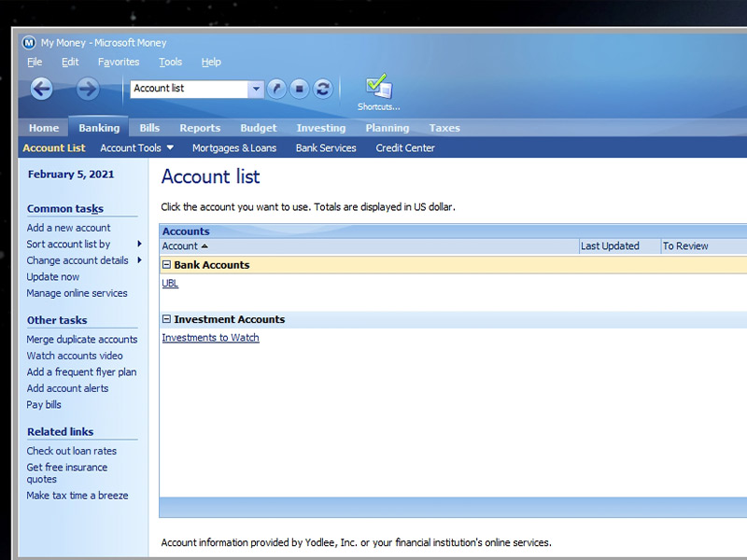Switch to the Investing tab

point(321,128)
